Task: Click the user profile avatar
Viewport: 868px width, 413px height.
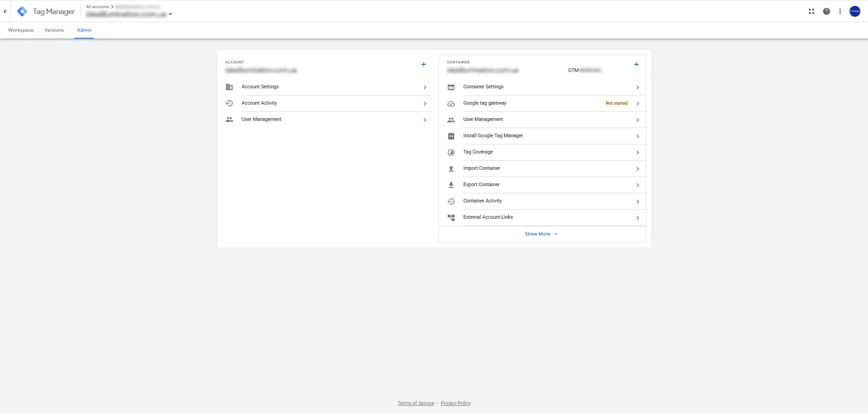Action: 855,11
